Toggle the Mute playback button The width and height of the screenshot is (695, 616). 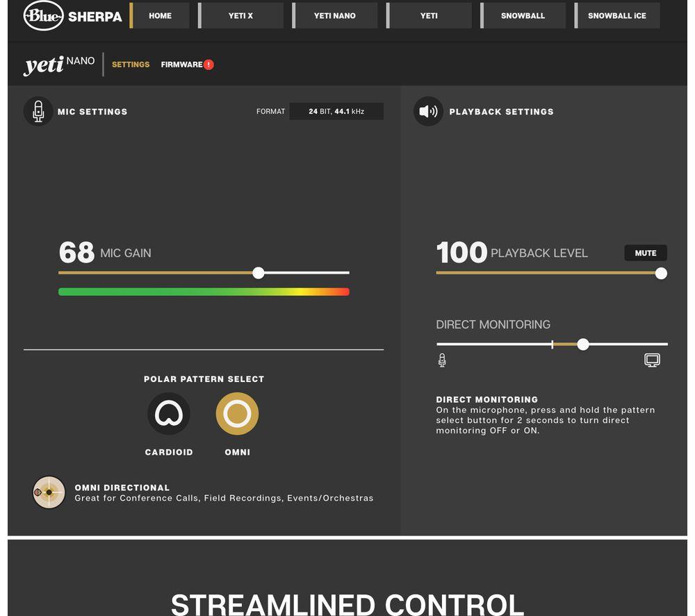pyautogui.click(x=646, y=253)
